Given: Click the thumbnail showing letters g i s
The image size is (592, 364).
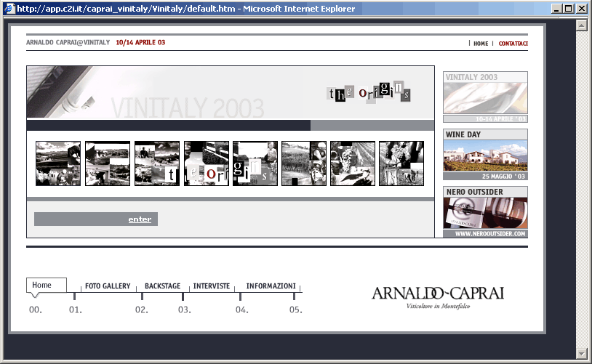Looking at the screenshot, I should tap(255, 163).
